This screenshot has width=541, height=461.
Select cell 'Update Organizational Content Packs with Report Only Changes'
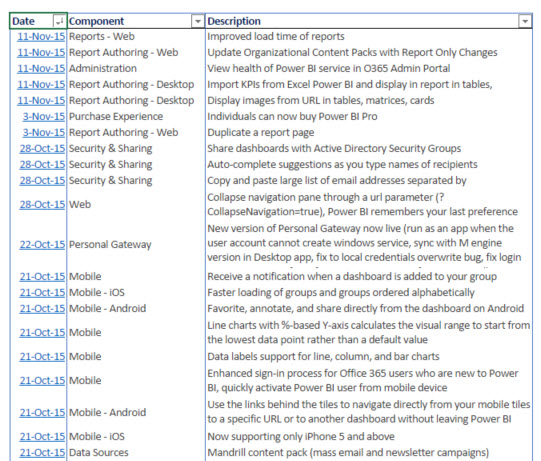point(369,52)
